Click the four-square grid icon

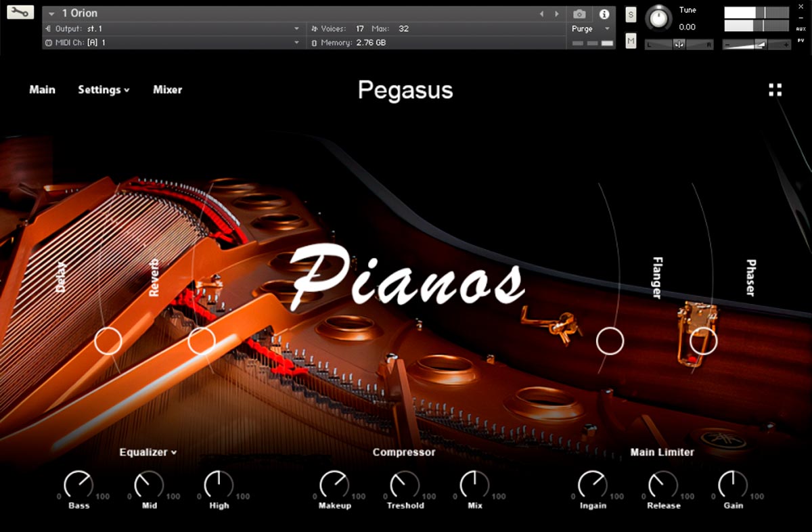[x=775, y=90]
